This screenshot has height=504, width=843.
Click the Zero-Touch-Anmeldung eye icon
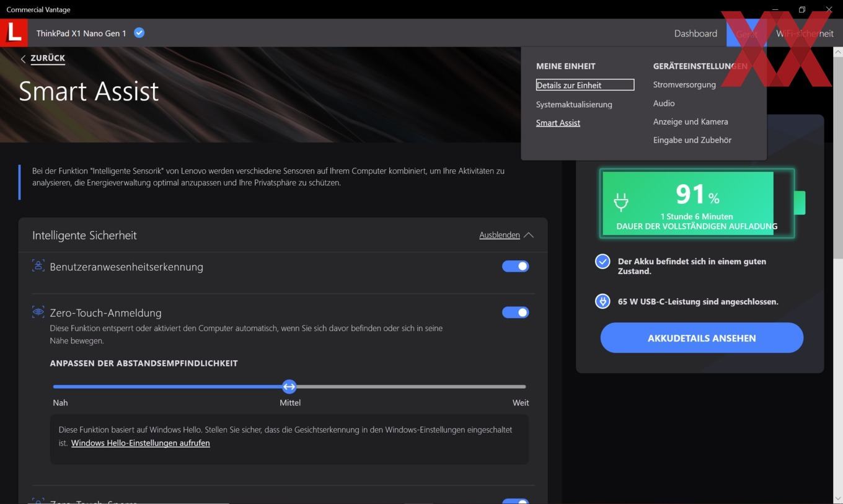pyautogui.click(x=38, y=312)
